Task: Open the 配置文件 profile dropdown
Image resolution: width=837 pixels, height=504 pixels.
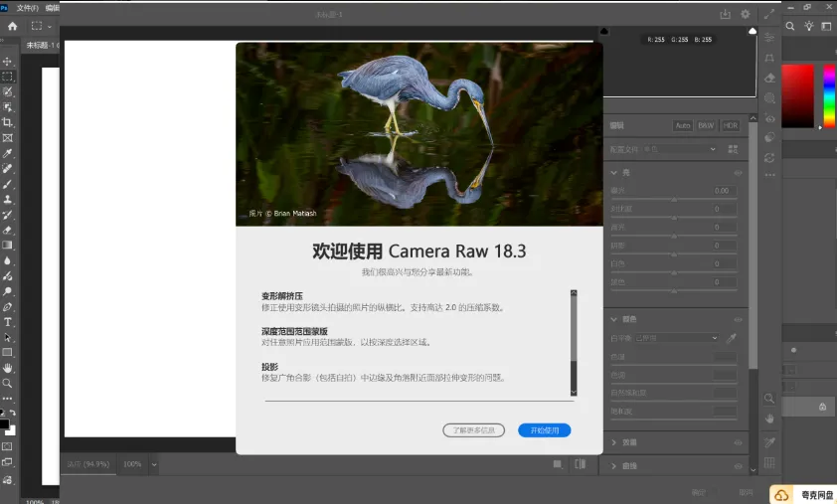Action: 680,149
